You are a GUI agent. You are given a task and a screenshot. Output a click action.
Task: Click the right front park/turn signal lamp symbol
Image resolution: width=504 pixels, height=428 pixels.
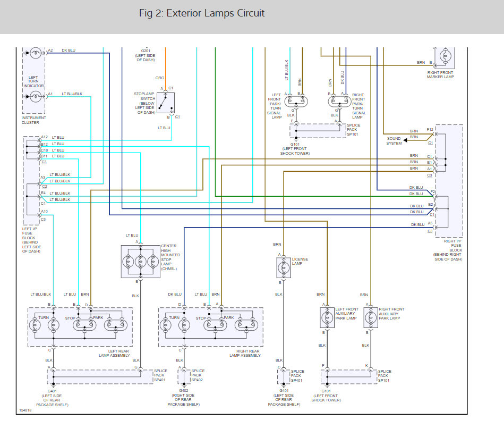339,102
